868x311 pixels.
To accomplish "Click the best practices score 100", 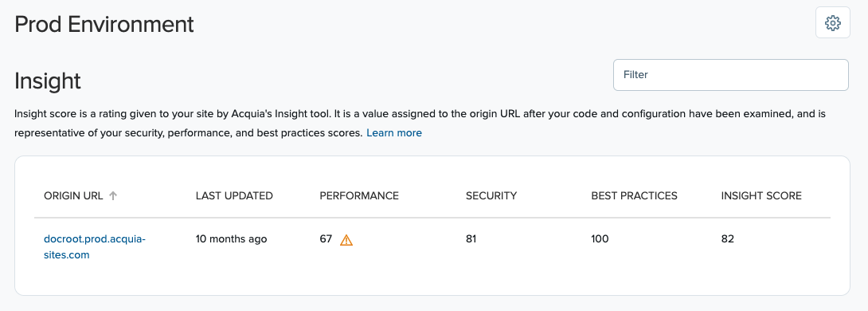I will point(600,239).
